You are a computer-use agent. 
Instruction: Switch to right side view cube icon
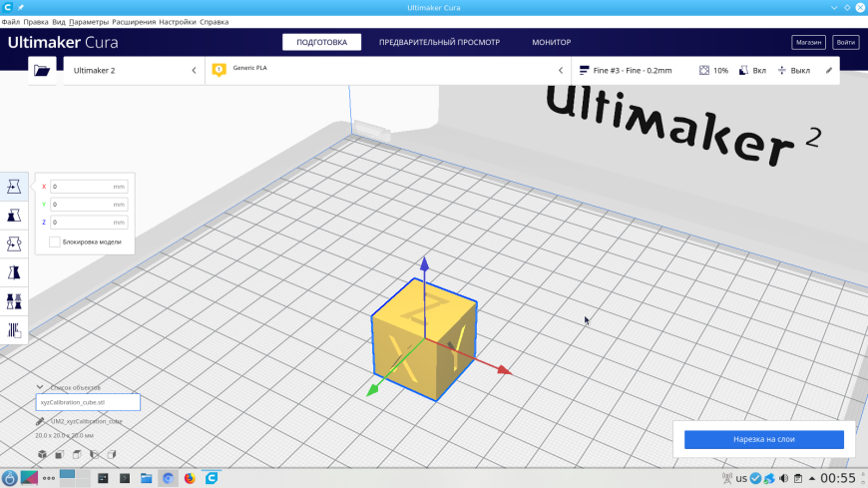point(112,455)
